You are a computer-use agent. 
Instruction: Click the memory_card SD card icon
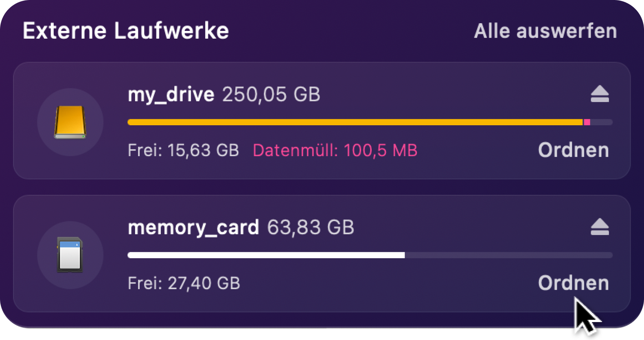pyautogui.click(x=70, y=255)
